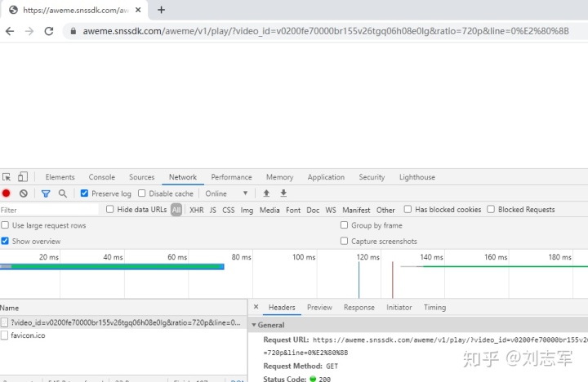Viewport: 588px width, 382px height.
Task: Filter requests by XHR
Action: 197,210
